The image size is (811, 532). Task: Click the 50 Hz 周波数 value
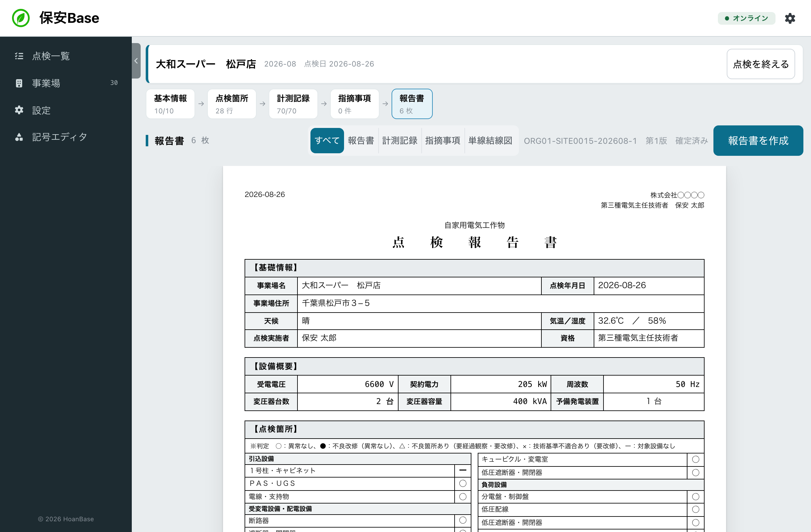click(x=654, y=384)
